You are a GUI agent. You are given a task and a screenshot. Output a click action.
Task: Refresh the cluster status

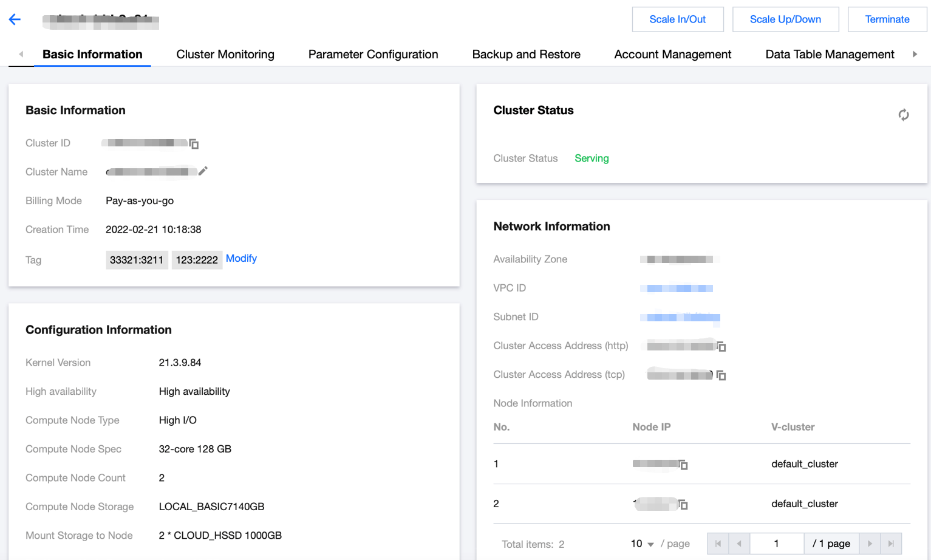[903, 115]
